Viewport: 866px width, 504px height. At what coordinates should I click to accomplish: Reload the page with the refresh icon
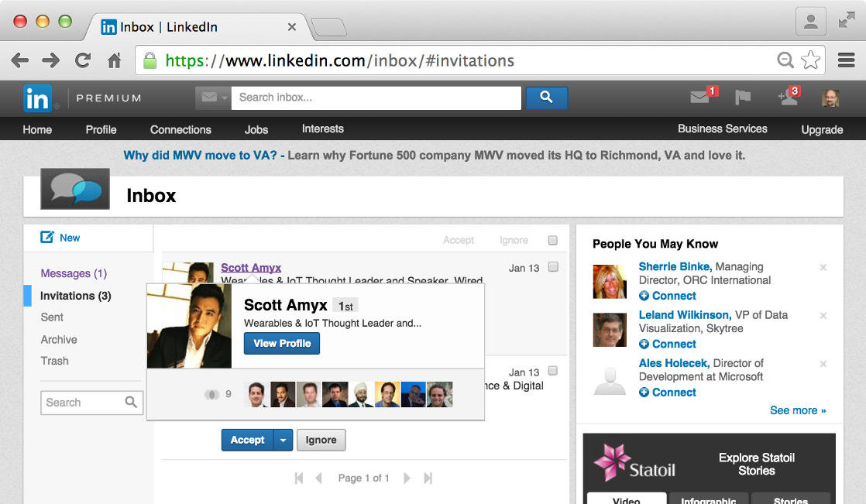[83, 60]
